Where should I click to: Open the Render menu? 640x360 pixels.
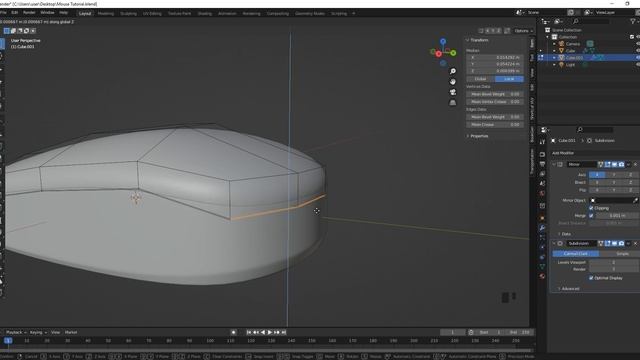(x=29, y=13)
